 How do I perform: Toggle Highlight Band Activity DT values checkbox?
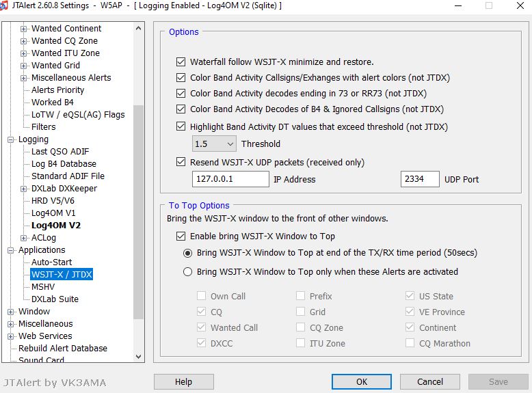tap(181, 126)
